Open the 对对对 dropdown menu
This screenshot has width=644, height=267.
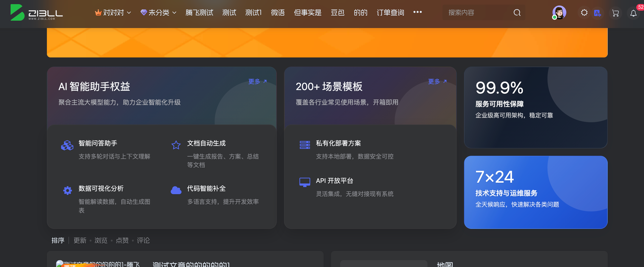point(113,12)
